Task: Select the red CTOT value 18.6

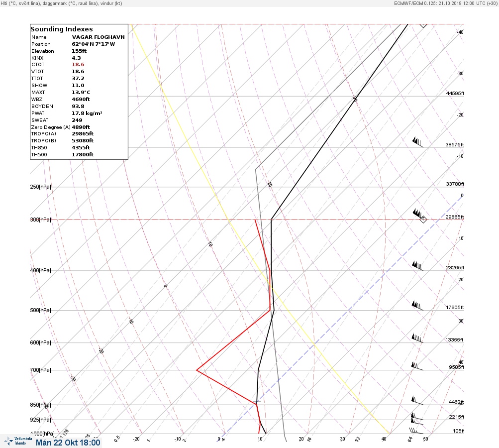Action: pyautogui.click(x=78, y=64)
